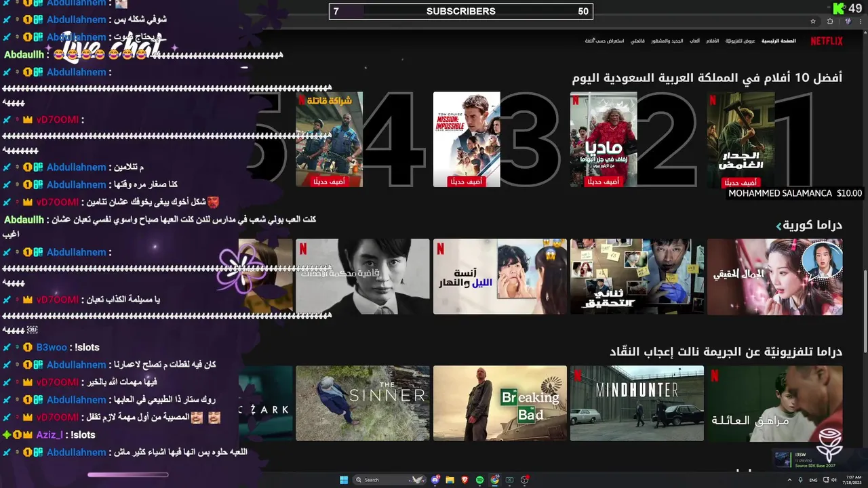The image size is (868, 488).
Task: Open the Breaking Bad series card
Action: [x=500, y=403]
